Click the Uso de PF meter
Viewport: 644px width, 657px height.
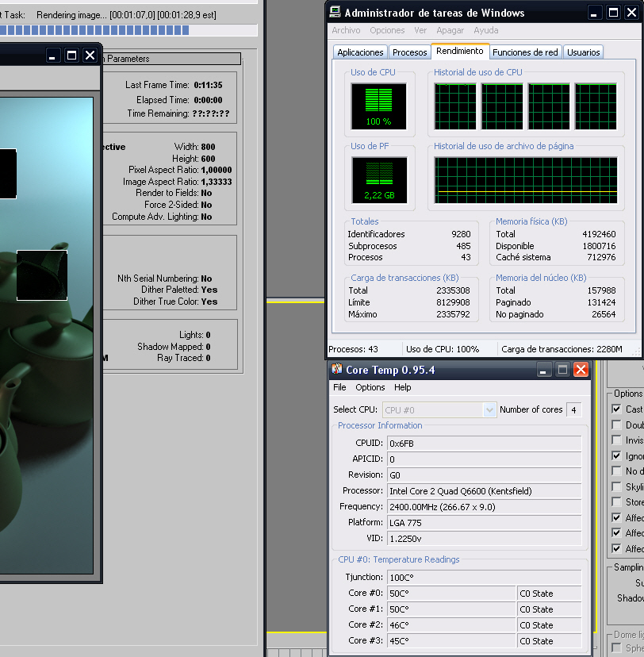(x=379, y=180)
